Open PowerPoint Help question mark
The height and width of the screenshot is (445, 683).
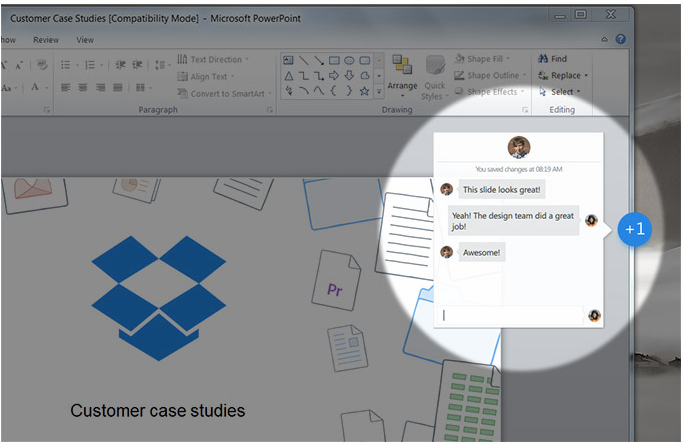coord(621,39)
